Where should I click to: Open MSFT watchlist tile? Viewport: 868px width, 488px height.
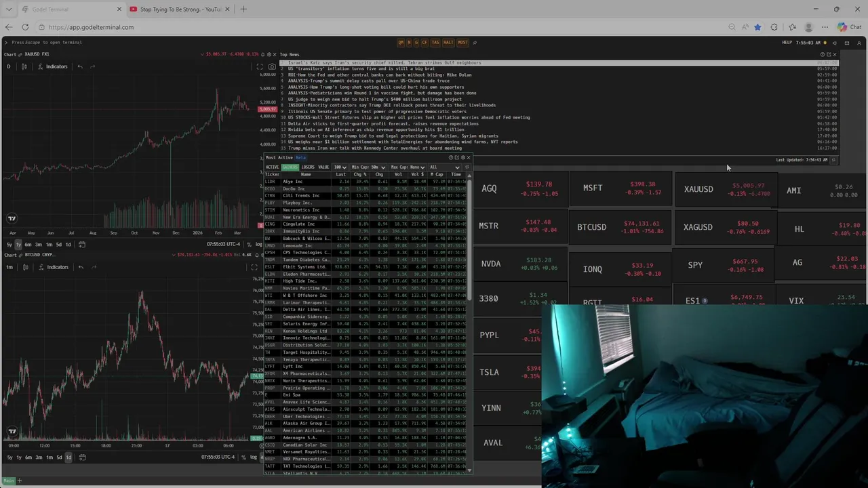[x=619, y=188]
